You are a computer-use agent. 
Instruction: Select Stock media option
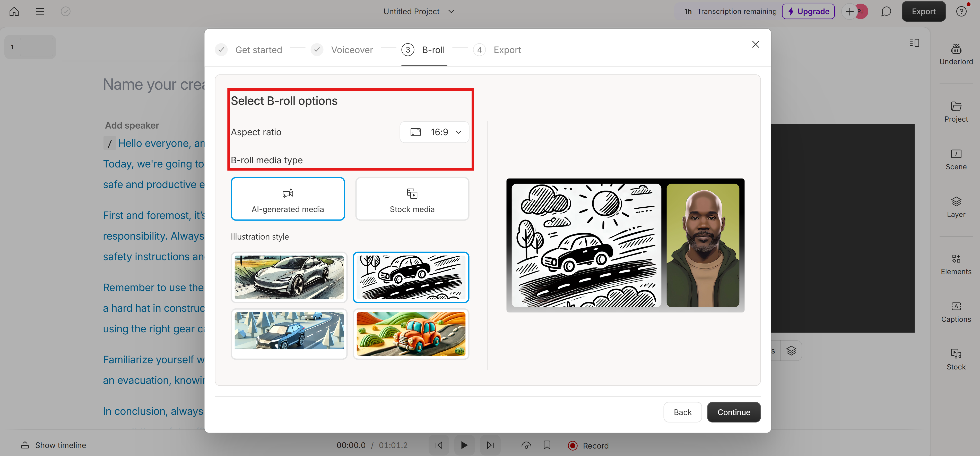point(412,199)
